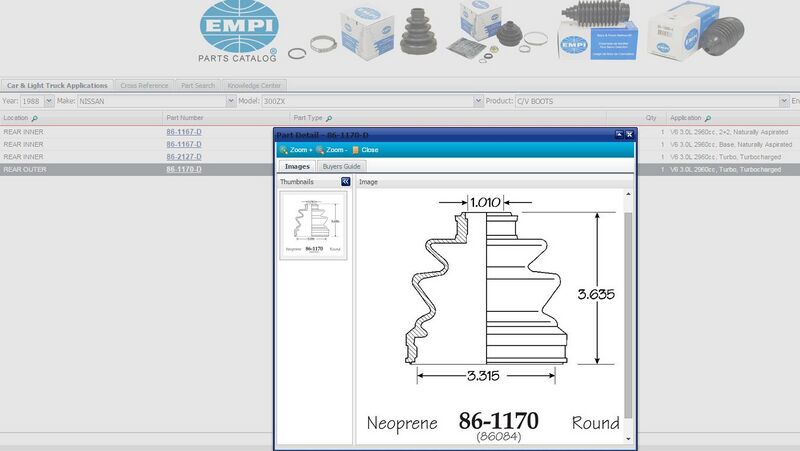Screen dimensions: 800x451
Task: Click the Year field showing 1988
Action: click(x=31, y=101)
